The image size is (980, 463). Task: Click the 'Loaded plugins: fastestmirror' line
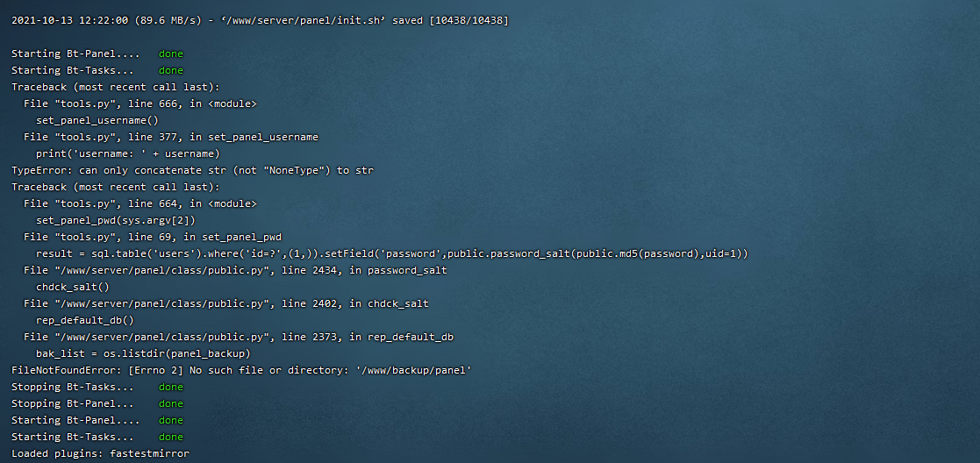coord(100,453)
